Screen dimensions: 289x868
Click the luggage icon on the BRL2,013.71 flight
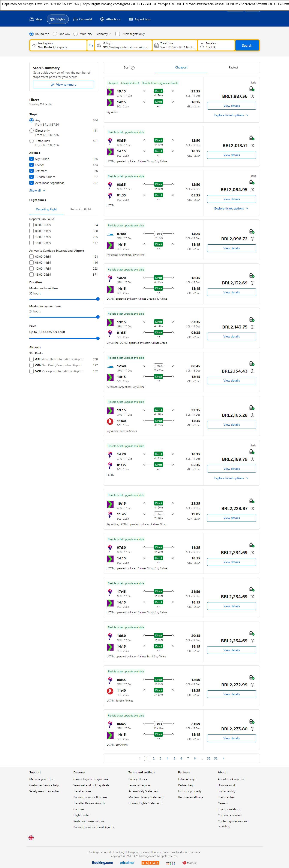252,138
